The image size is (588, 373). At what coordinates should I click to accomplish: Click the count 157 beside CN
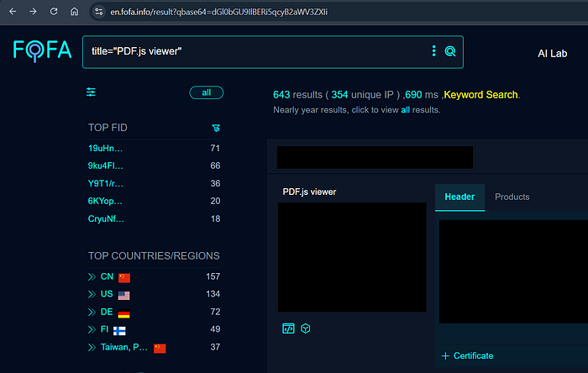(x=213, y=276)
